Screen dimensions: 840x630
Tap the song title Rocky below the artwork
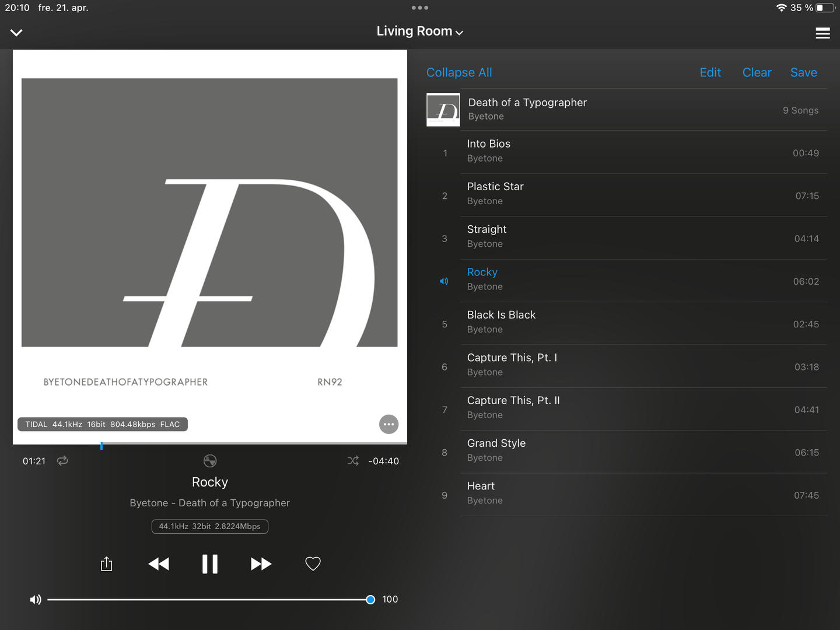click(x=210, y=482)
